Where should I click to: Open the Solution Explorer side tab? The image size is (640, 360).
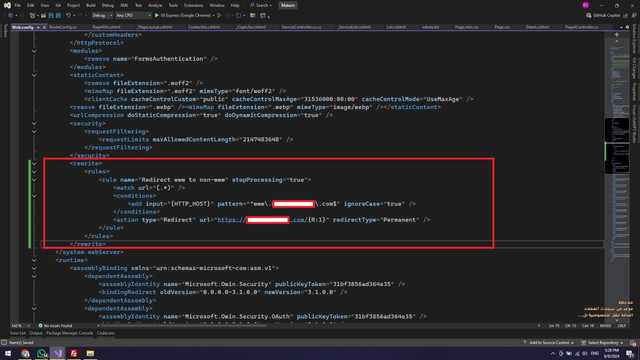tap(634, 39)
